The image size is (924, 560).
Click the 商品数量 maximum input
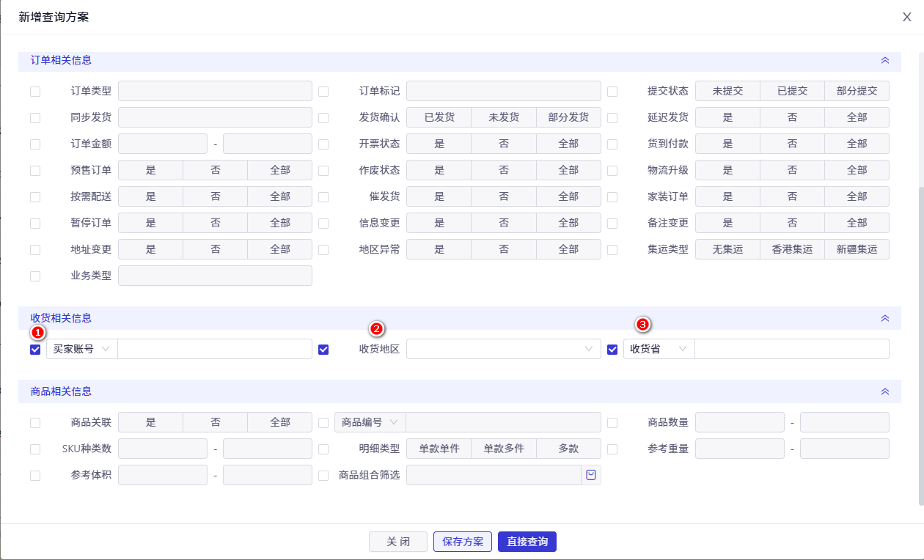click(x=845, y=422)
